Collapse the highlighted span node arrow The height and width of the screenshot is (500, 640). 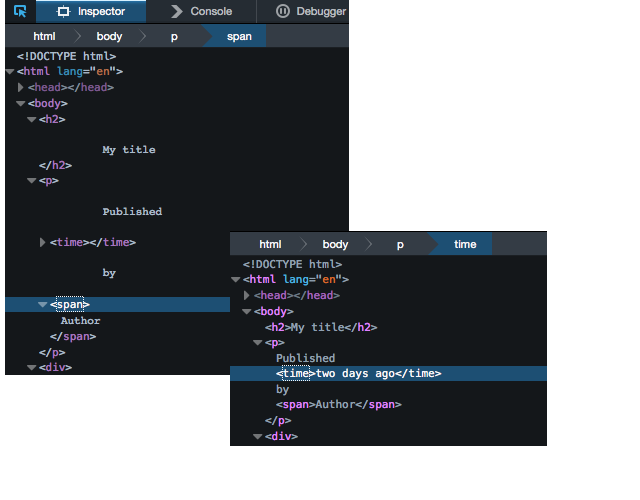(x=43, y=304)
